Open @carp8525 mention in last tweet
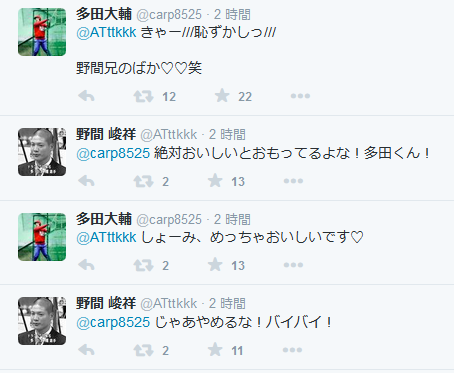This screenshot has height=373, width=454. [113, 322]
